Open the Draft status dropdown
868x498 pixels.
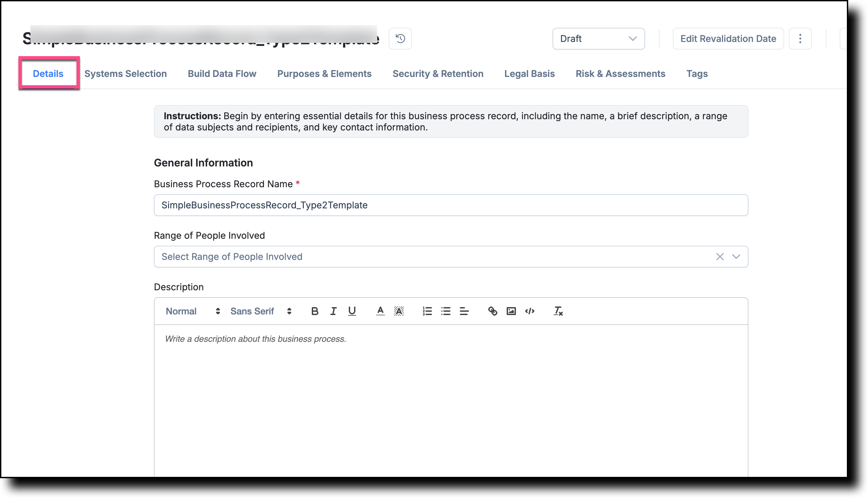pyautogui.click(x=598, y=39)
